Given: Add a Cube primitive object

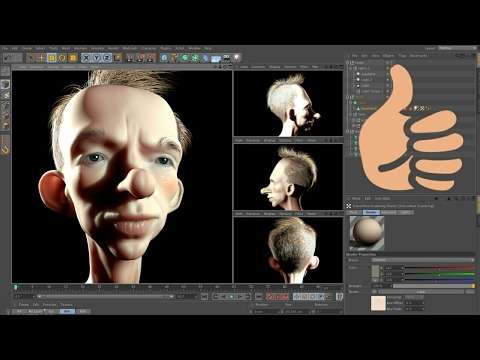Looking at the screenshot, I should [x=164, y=58].
